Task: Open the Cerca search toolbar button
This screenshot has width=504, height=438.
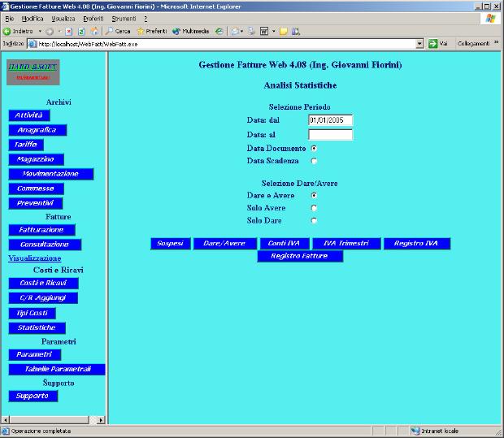Action: (118, 31)
